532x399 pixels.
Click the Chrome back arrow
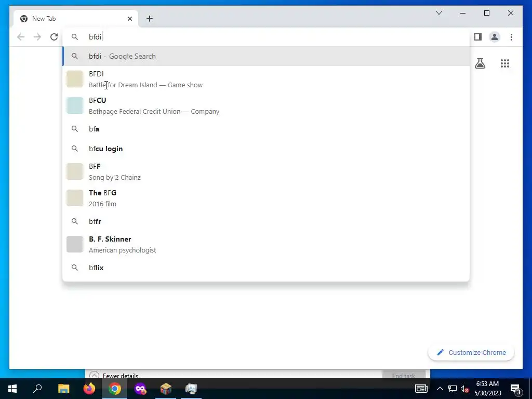(x=21, y=37)
